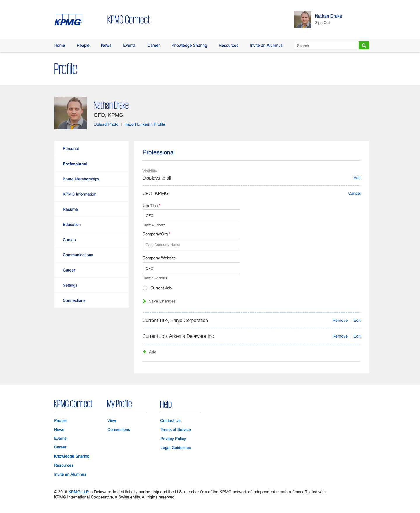Click Upload Photo link
The height and width of the screenshot is (513, 420).
[x=106, y=124]
